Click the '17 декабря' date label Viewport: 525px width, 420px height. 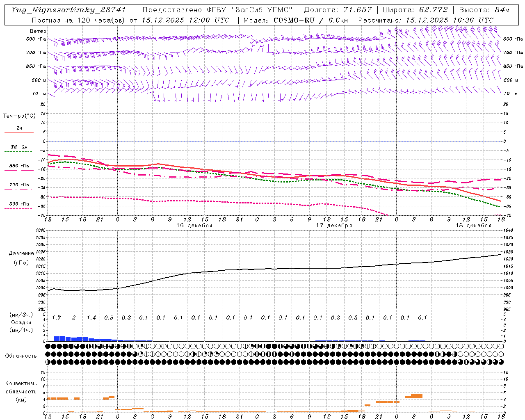pos(334,225)
